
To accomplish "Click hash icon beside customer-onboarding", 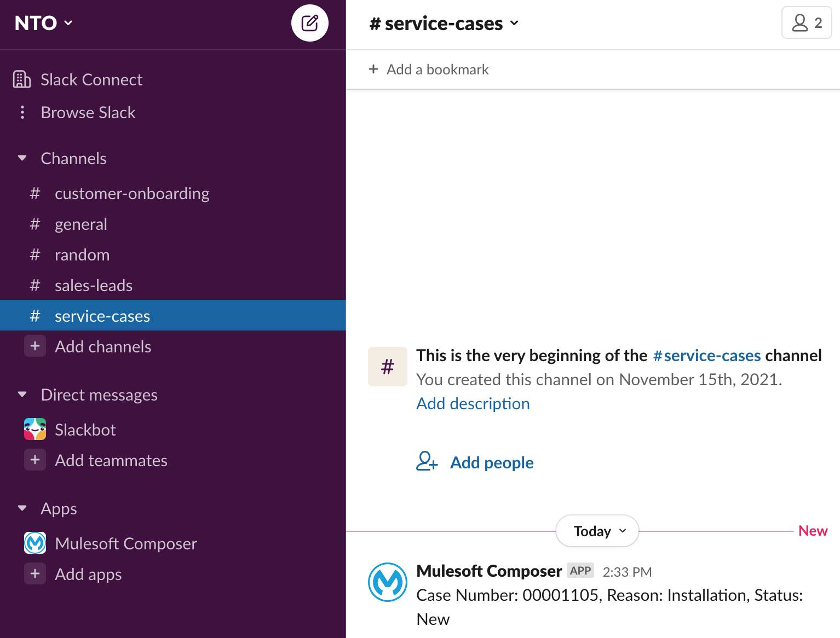I will pyautogui.click(x=35, y=193).
